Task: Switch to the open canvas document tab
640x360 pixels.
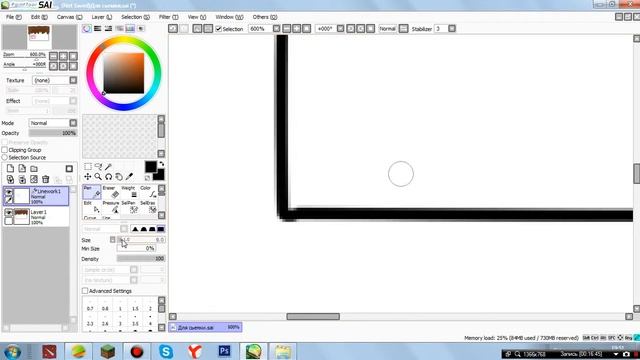Action: point(205,327)
